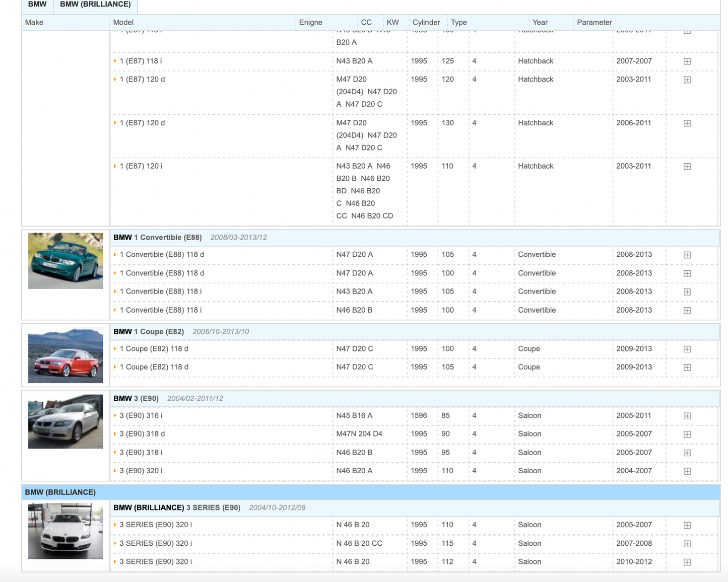Open the 1 (E87) 120 i model link
This screenshot has height=582, width=728.
(141, 166)
